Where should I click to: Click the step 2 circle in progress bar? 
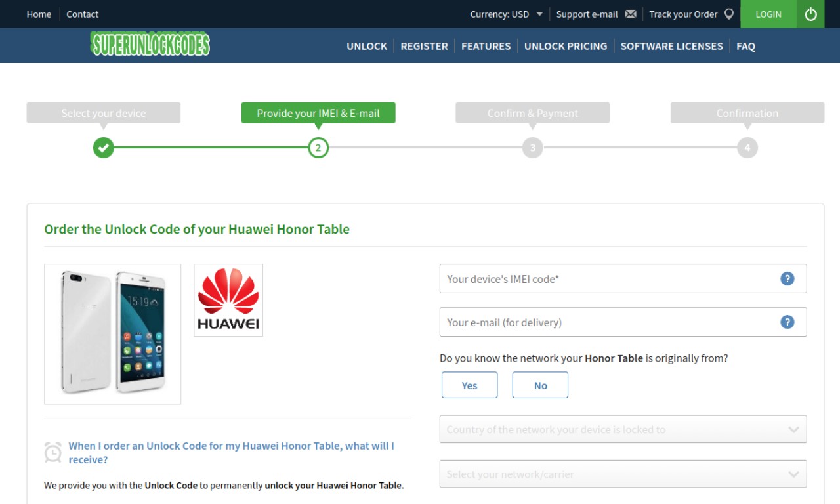[x=318, y=148]
